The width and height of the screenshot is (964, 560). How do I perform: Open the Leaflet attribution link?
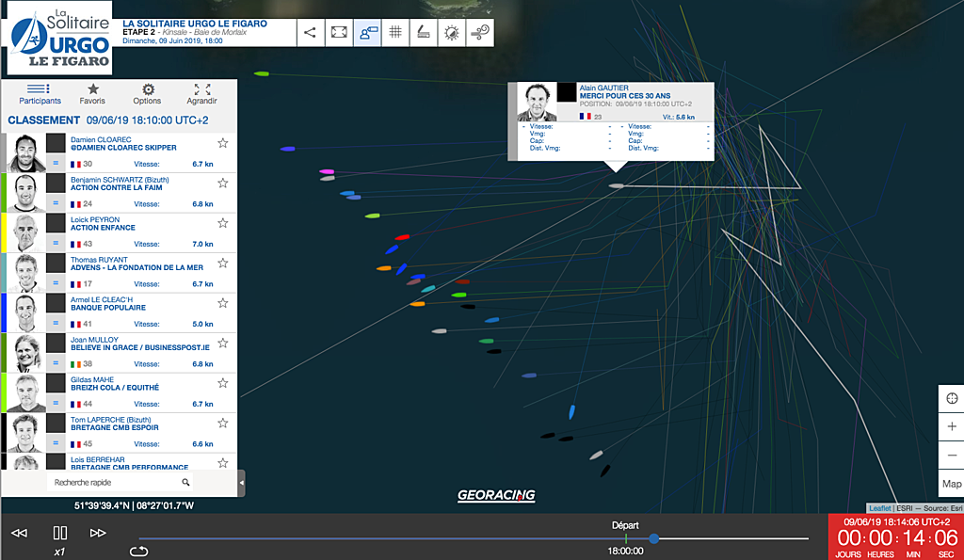point(880,508)
